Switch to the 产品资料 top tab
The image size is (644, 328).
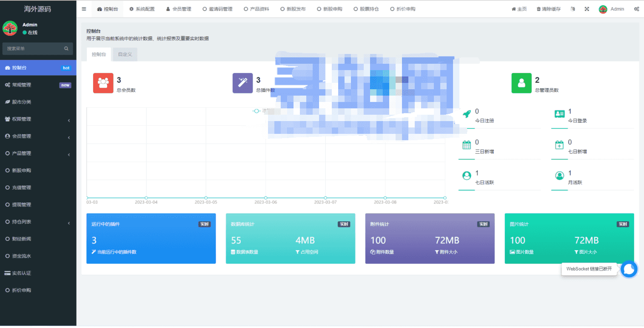click(256, 9)
